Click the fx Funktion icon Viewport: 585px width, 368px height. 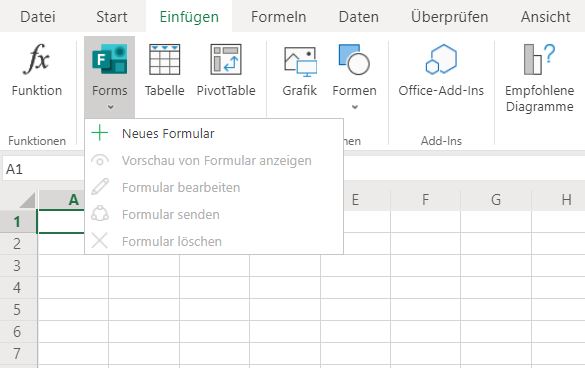tap(37, 59)
